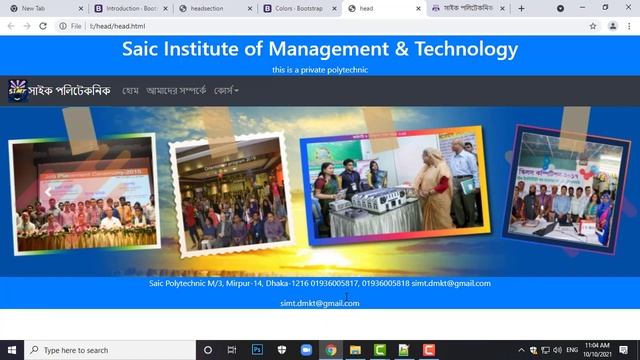This screenshot has height=360, width=640.
Task: Open green Camtasia icon in taskbar
Action: tap(380, 350)
